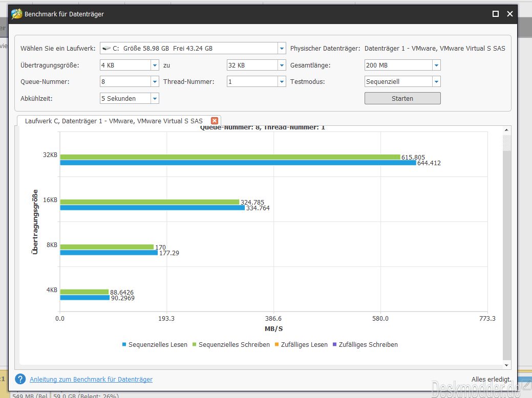532x398 pixels.
Task: Click the blue help question mark icon
Action: point(20,379)
